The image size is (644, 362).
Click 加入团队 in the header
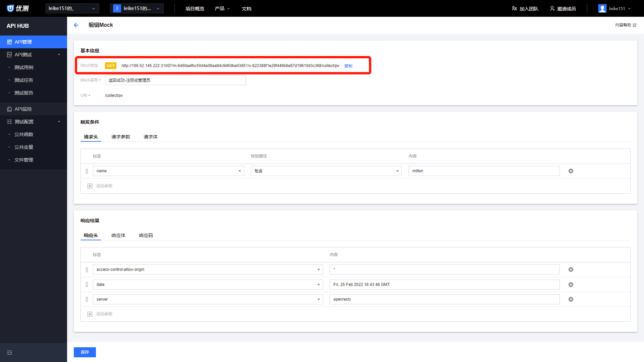pos(529,8)
